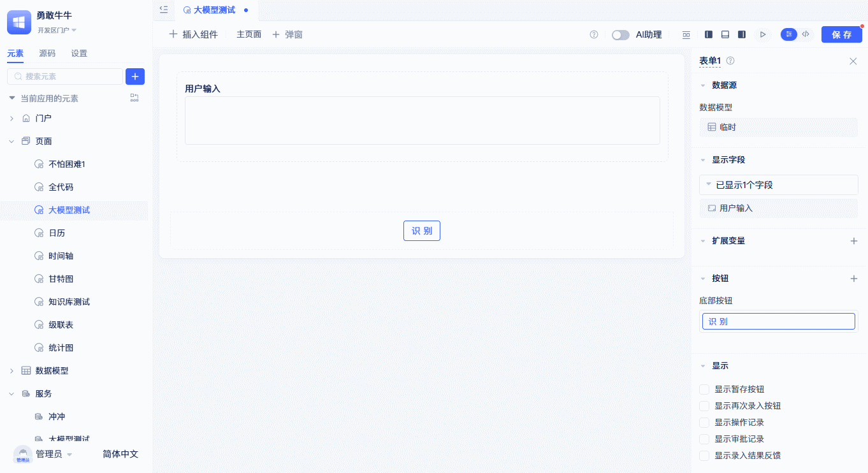This screenshot has height=473, width=868.
Task: Close the 表单1 properties panel
Action: (853, 61)
